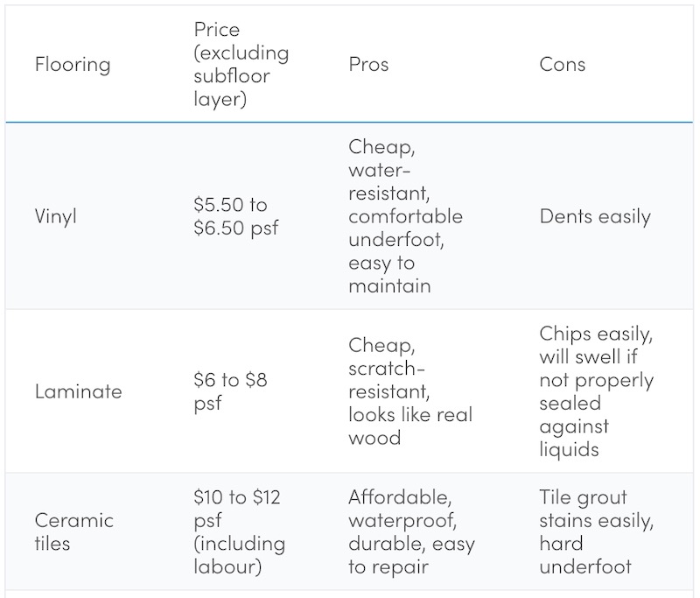Select the Laminate flooring cell
Viewport: 700px width, 598px height.
point(78,391)
